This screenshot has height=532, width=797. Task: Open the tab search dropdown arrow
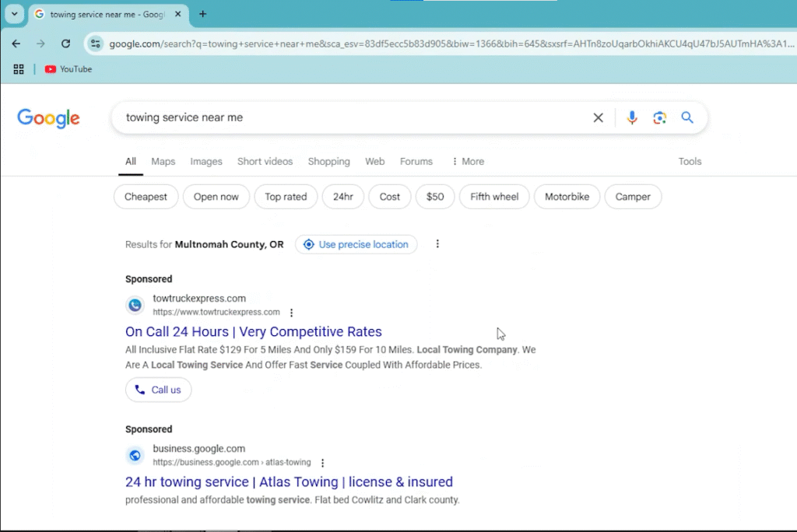coord(15,14)
